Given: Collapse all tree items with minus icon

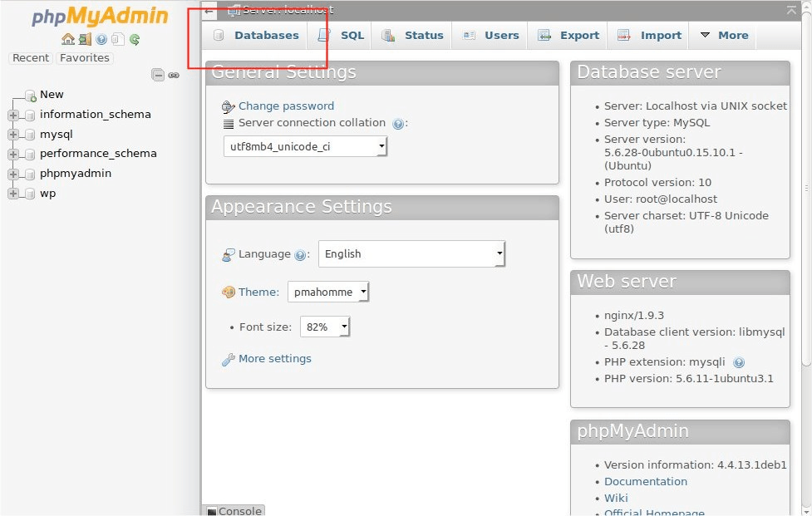Looking at the screenshot, I should (x=158, y=75).
